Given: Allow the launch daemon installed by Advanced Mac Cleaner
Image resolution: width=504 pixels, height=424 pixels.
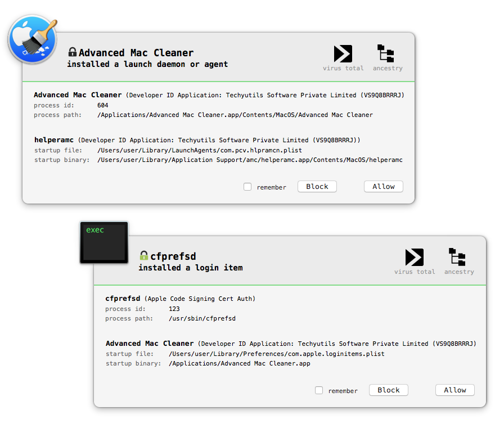Looking at the screenshot, I should pyautogui.click(x=384, y=187).
